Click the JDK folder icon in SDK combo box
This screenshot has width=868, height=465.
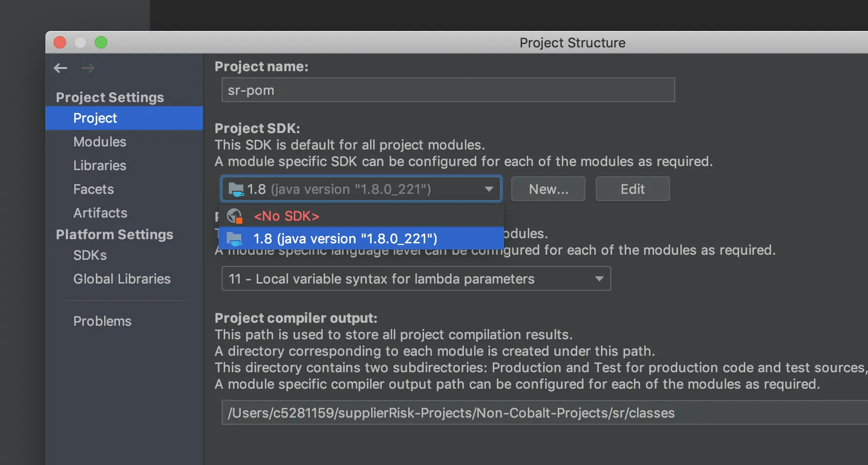point(236,189)
